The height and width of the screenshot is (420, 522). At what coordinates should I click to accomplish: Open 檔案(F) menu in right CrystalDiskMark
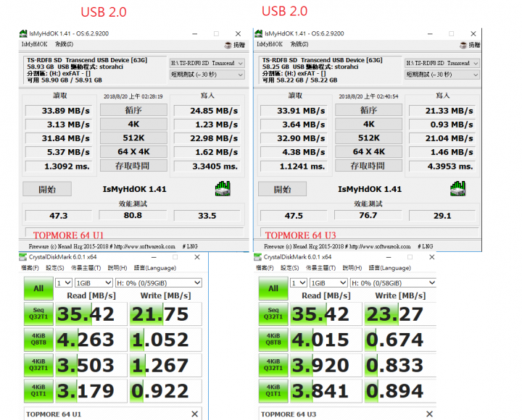(x=265, y=268)
